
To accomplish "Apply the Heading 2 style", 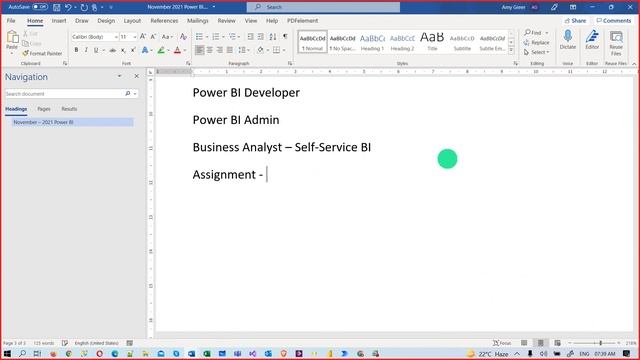I will pyautogui.click(x=402, y=42).
